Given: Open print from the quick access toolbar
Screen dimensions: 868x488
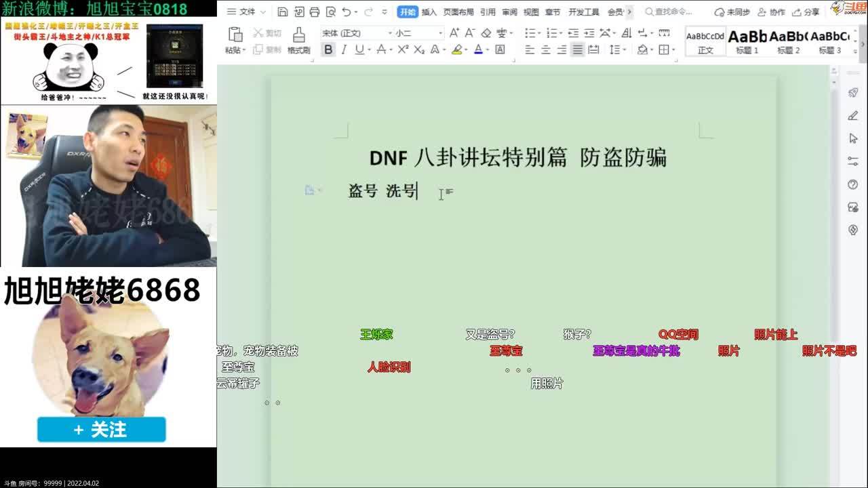Looking at the screenshot, I should coord(314,12).
